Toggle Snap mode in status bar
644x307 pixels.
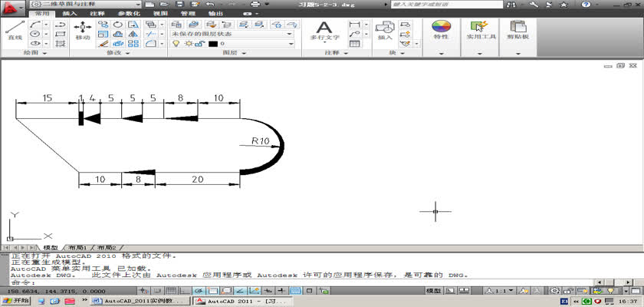pos(158,291)
